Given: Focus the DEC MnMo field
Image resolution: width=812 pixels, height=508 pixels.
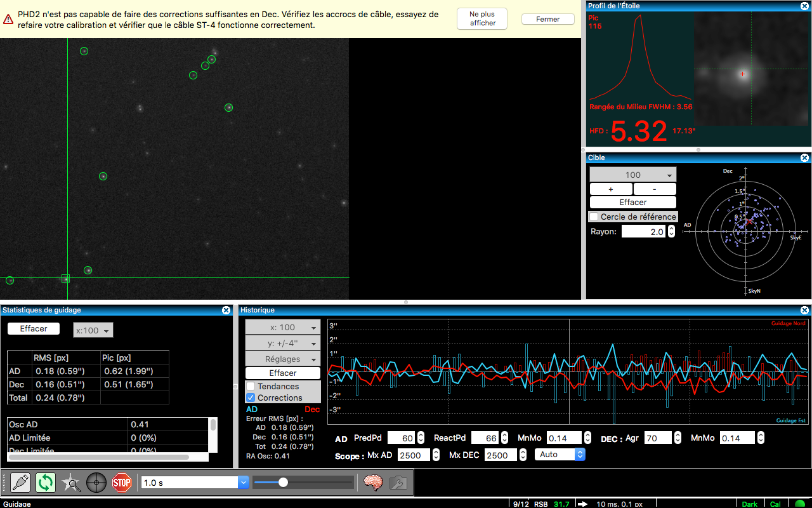Looking at the screenshot, I should click(x=737, y=438).
